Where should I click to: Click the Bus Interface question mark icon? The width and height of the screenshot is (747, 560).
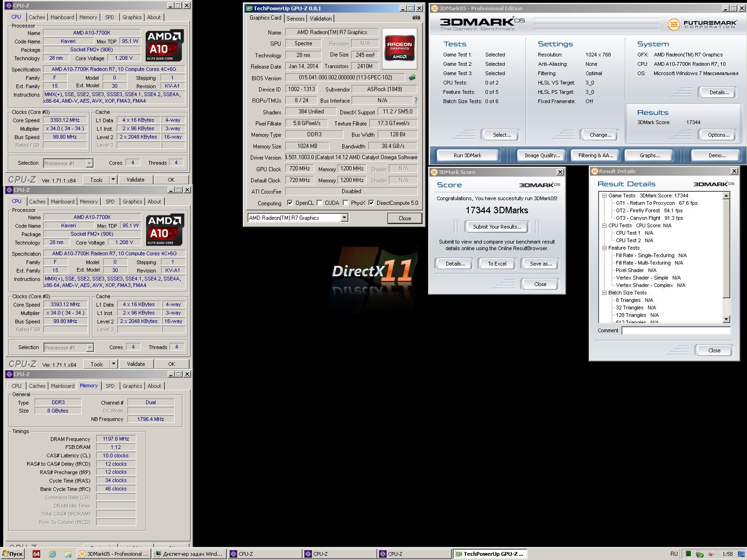click(416, 100)
